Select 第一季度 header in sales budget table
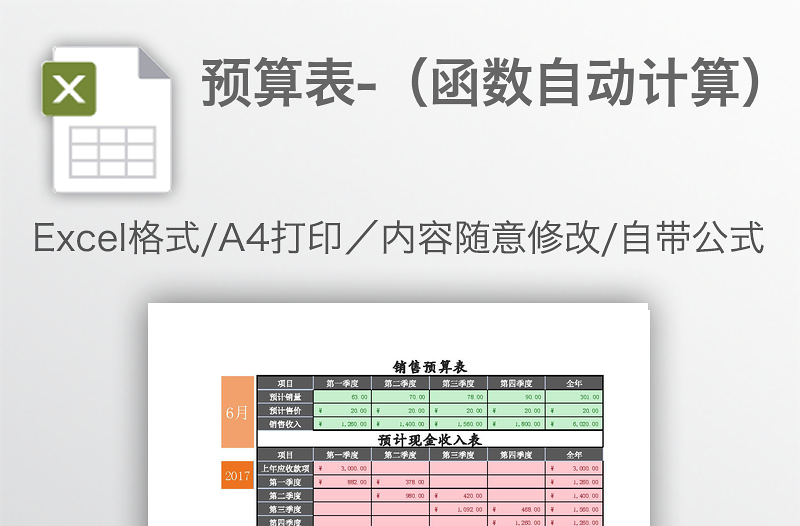The width and height of the screenshot is (800, 526). pos(342,383)
